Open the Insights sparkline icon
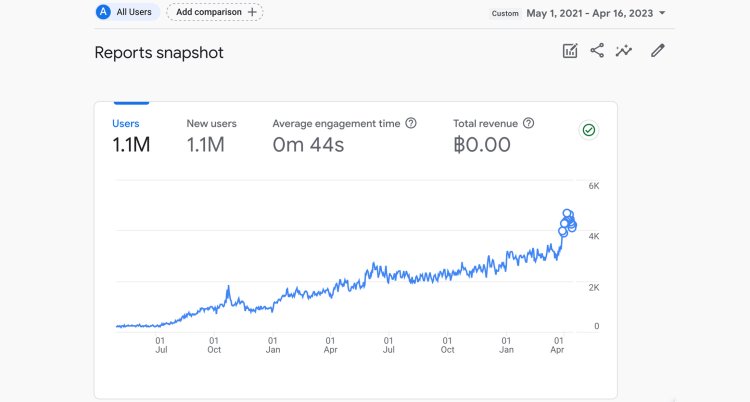Viewport: 750px width, 402px height. tap(625, 51)
